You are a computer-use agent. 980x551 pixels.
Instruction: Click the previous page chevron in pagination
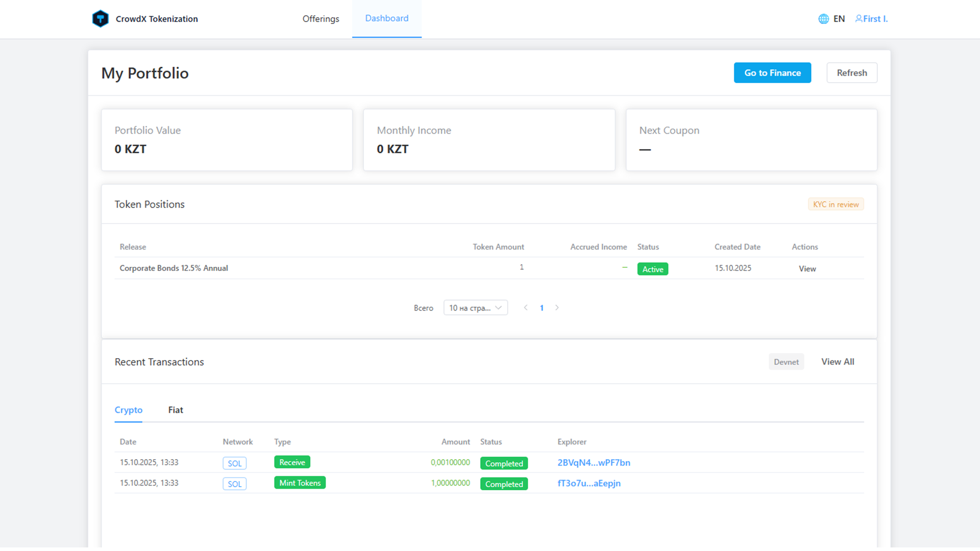point(526,308)
